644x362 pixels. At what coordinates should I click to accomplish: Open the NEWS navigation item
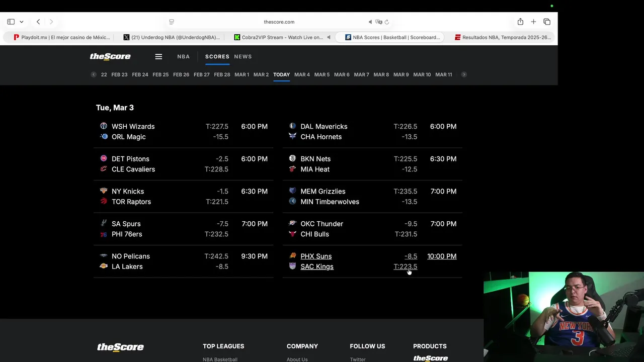tap(243, 56)
